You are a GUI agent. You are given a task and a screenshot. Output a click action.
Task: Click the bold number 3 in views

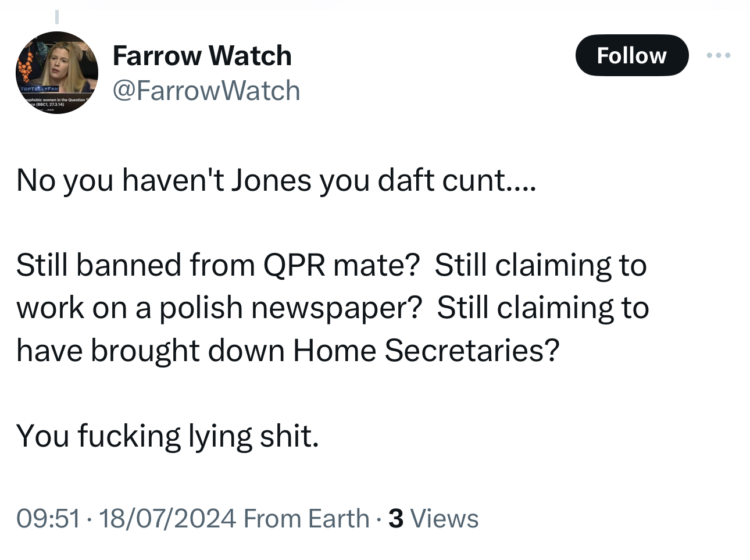[396, 518]
